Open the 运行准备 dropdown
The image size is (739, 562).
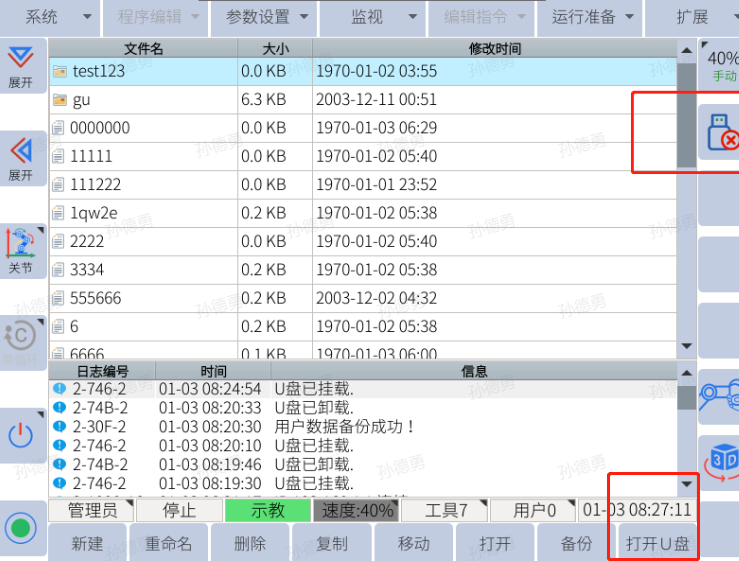593,17
